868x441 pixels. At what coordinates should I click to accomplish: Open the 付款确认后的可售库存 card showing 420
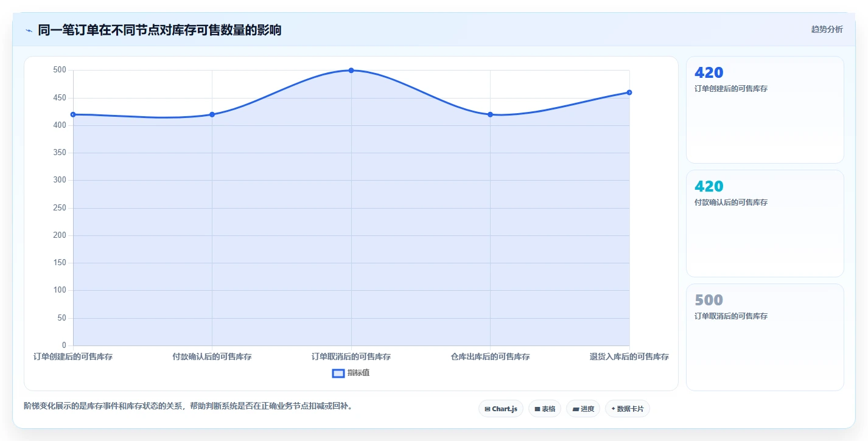tap(765, 223)
